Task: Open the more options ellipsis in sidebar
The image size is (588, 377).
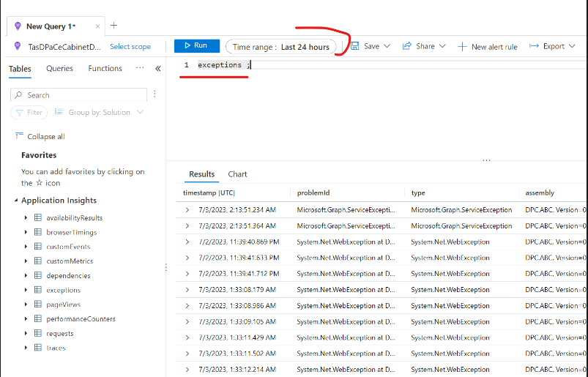Action: click(x=140, y=68)
